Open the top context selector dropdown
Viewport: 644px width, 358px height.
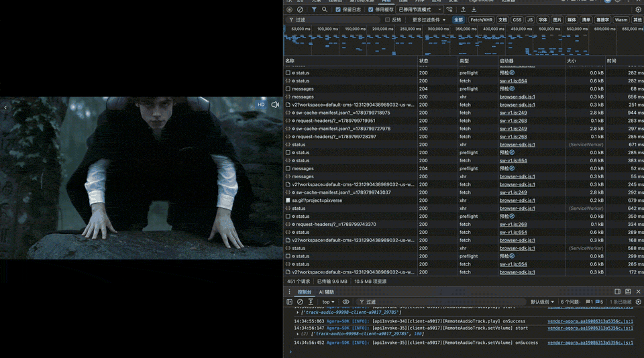[328, 302]
